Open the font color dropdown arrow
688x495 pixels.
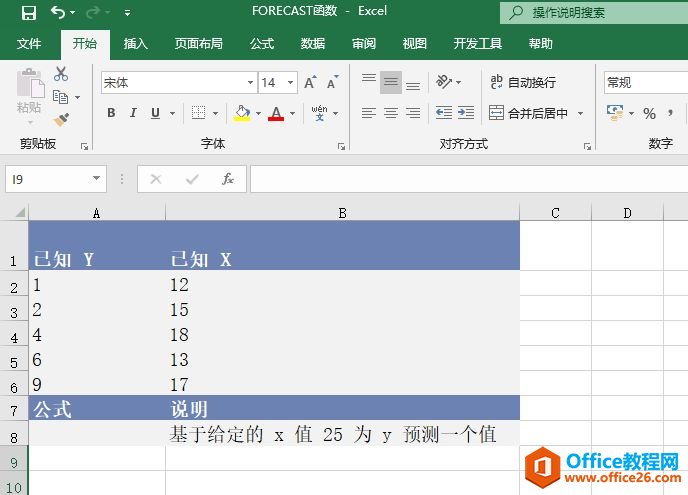click(293, 114)
